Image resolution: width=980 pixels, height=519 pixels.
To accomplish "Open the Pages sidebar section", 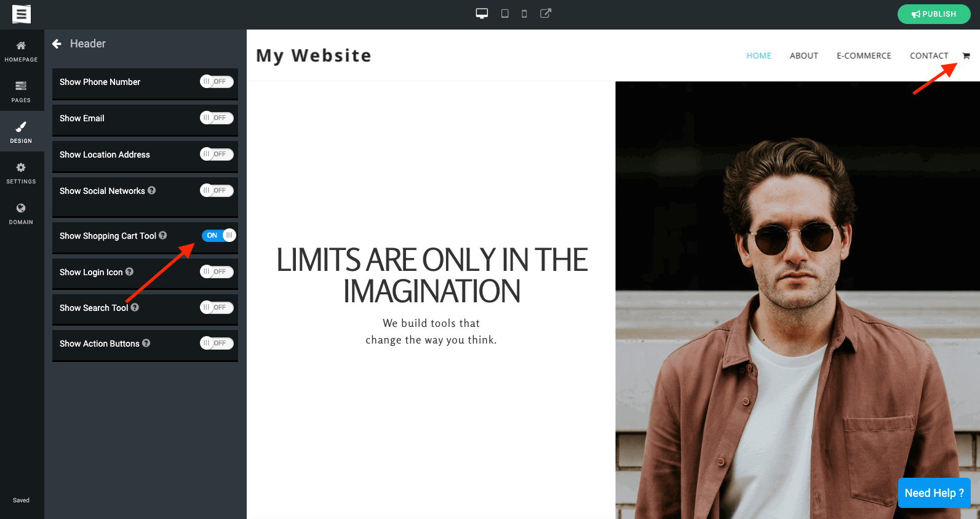I will tap(21, 91).
